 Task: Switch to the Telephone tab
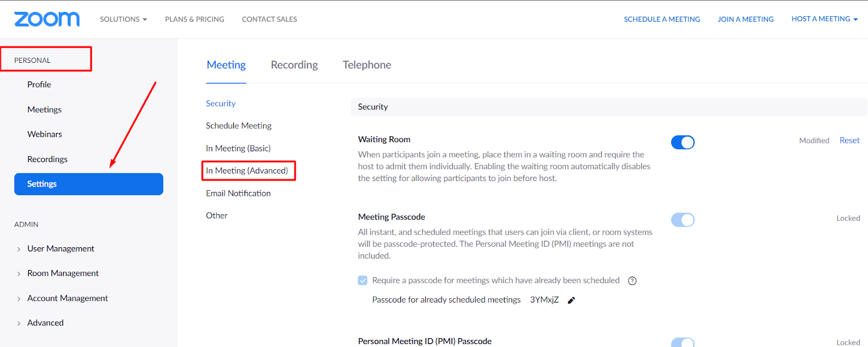point(367,65)
